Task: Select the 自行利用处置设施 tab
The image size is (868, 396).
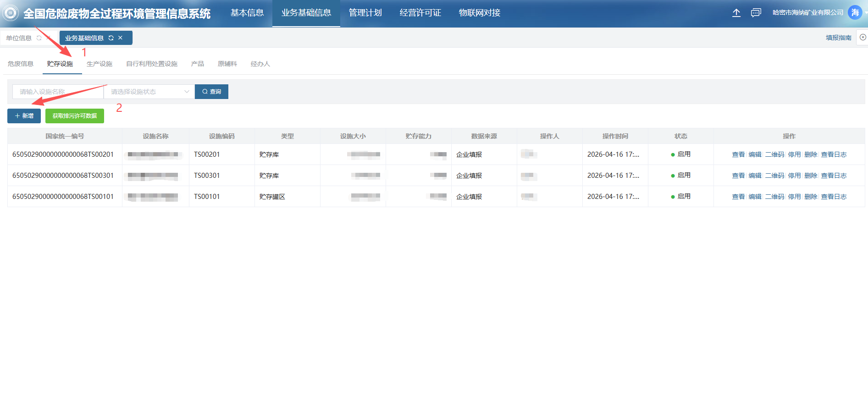Action: tap(152, 64)
